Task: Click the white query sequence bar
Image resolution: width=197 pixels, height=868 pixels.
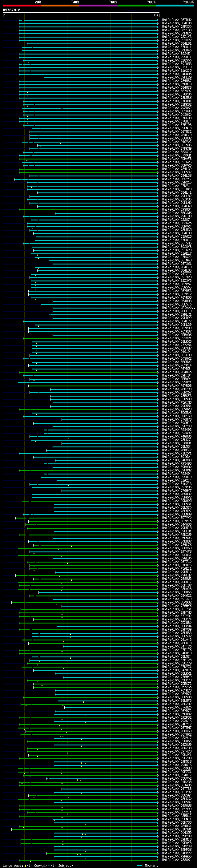Action: coord(81,12)
